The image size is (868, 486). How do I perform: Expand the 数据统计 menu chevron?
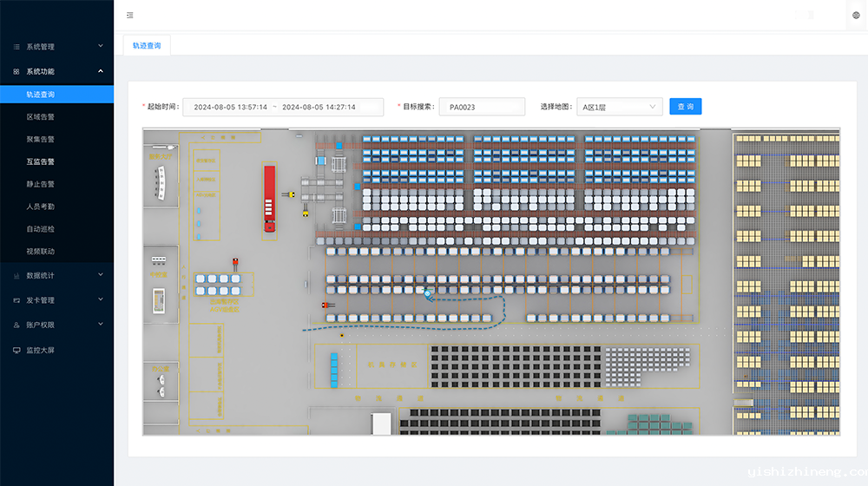100,275
